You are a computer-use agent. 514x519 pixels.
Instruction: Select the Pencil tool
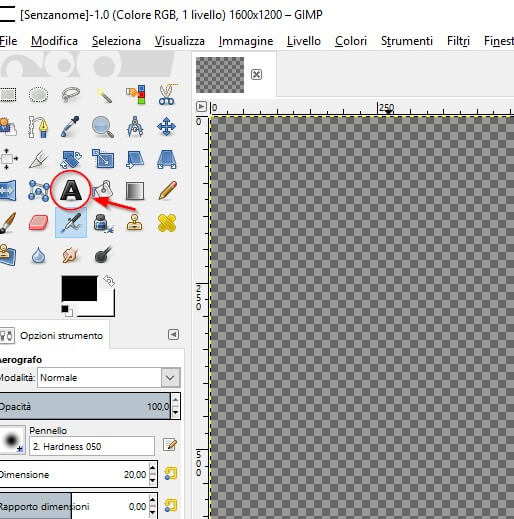click(x=168, y=190)
